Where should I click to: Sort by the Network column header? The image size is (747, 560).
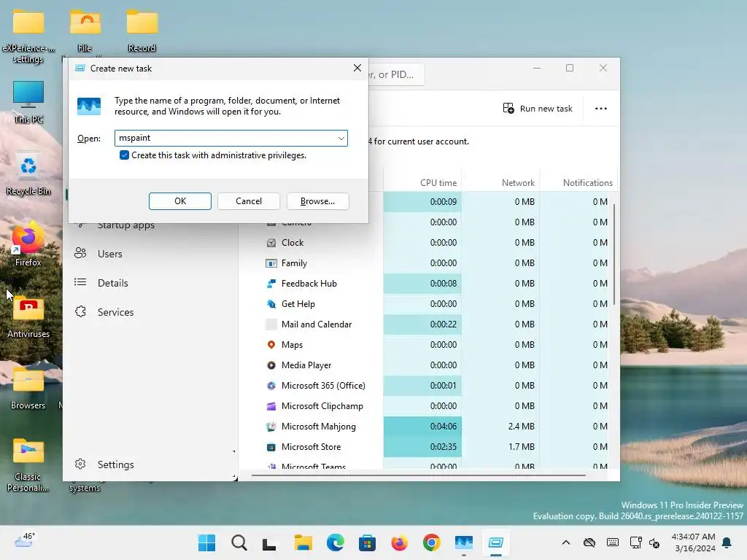coord(500,183)
